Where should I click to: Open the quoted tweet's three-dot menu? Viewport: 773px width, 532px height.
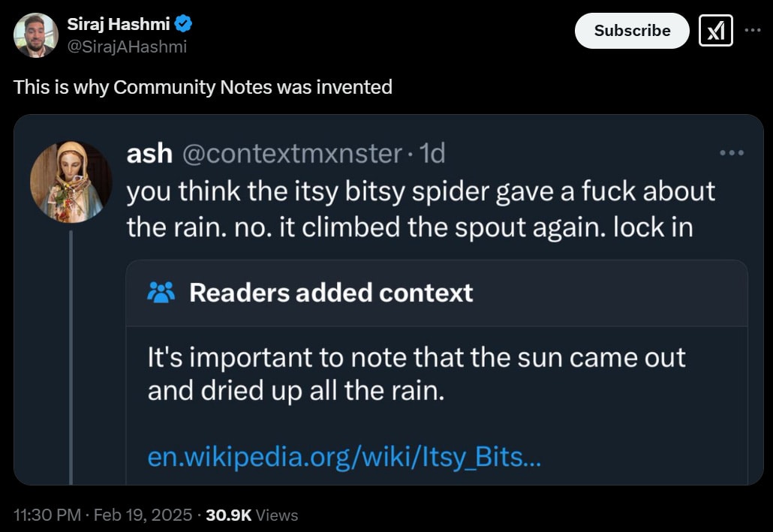tap(732, 153)
